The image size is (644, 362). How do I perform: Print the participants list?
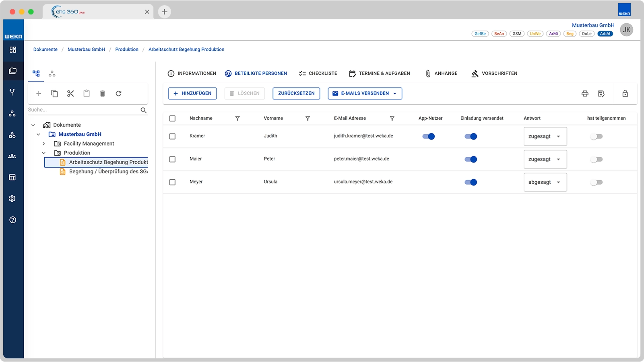[585, 94]
